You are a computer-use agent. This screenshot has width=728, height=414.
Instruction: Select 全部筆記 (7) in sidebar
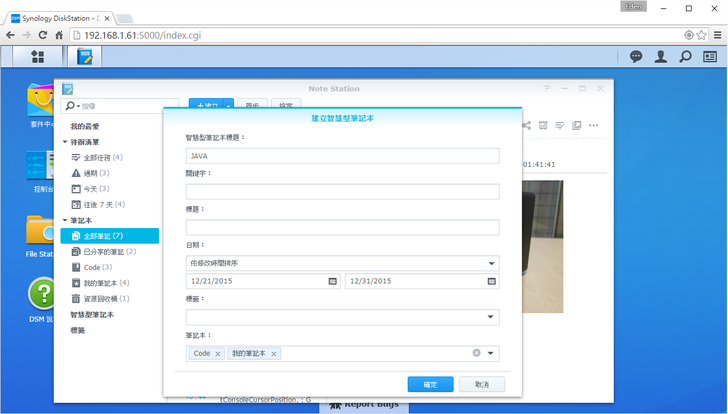click(110, 236)
